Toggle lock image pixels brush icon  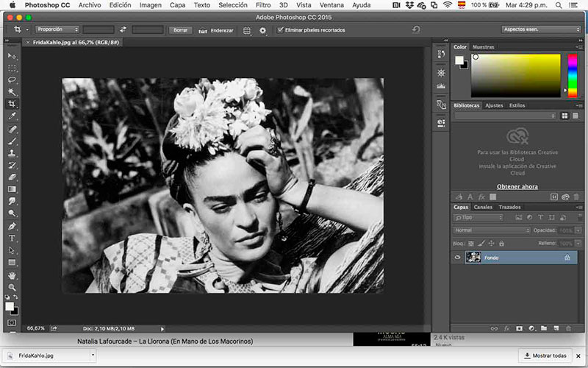click(481, 244)
